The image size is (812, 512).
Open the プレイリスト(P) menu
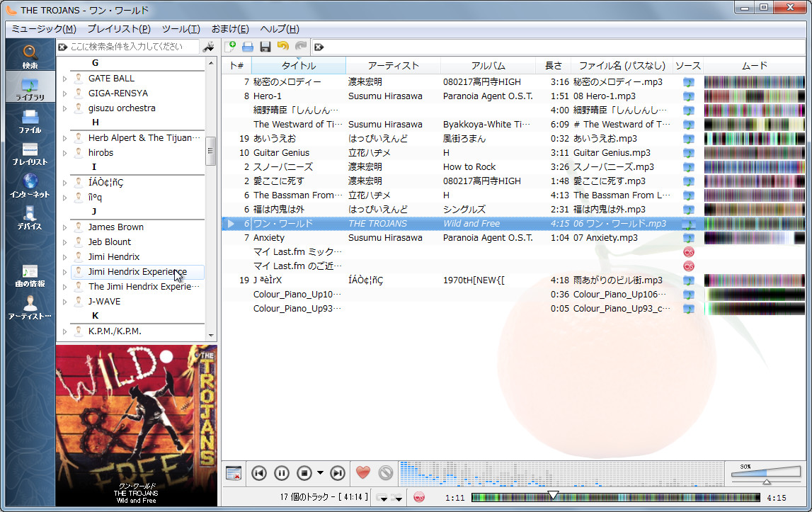119,29
